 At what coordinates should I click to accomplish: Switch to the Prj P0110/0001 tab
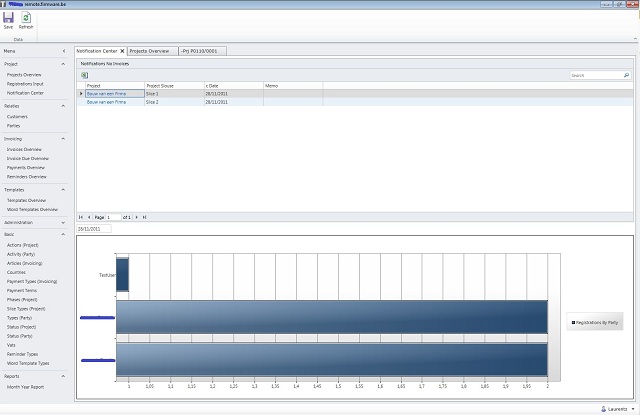pyautogui.click(x=199, y=51)
